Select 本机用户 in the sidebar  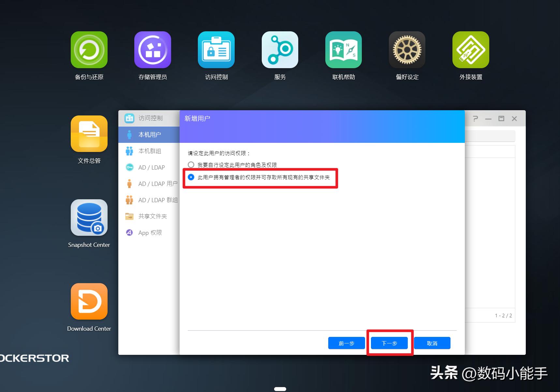tap(149, 134)
